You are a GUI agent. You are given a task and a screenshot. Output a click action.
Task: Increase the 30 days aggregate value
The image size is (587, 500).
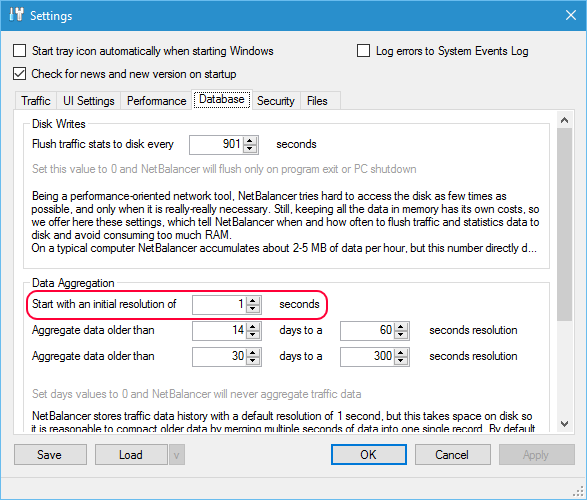(x=253, y=353)
